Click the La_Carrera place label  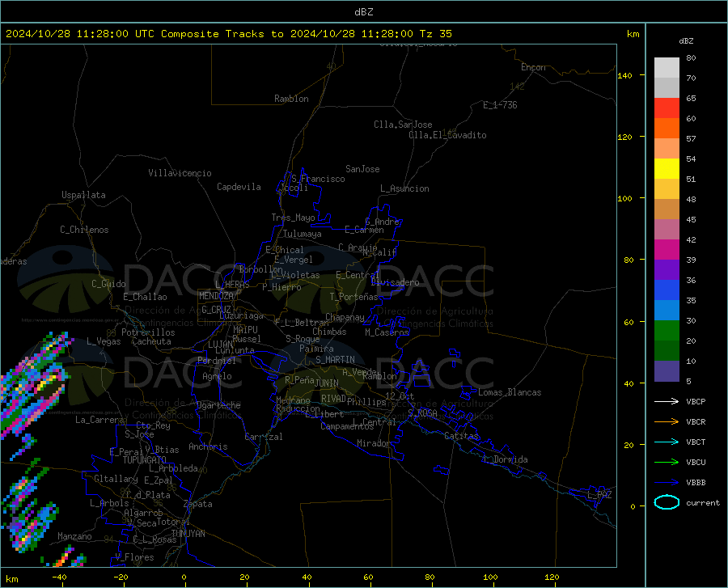click(99, 420)
